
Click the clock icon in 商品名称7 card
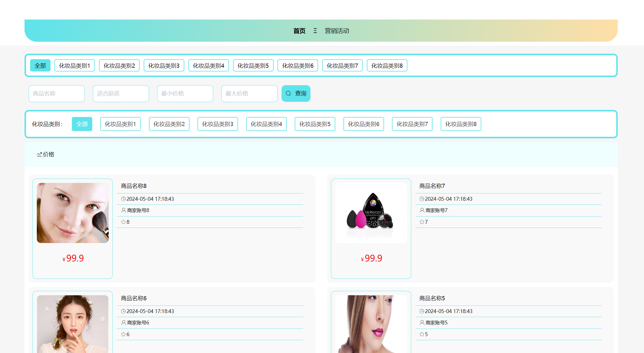tap(422, 199)
